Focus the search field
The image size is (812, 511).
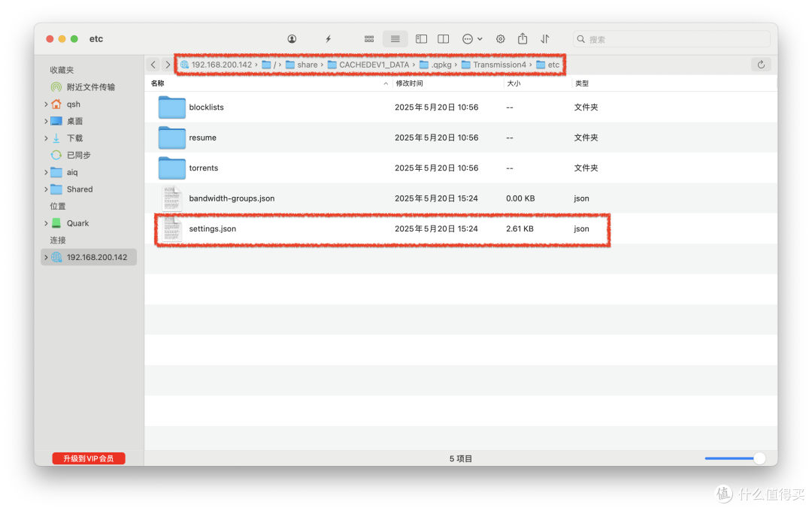pyautogui.click(x=671, y=39)
